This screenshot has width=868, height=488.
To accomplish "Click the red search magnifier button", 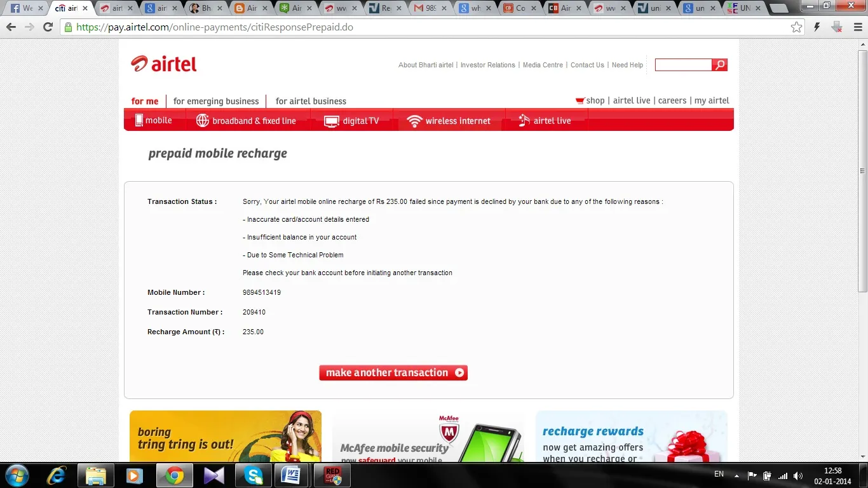I will (719, 65).
